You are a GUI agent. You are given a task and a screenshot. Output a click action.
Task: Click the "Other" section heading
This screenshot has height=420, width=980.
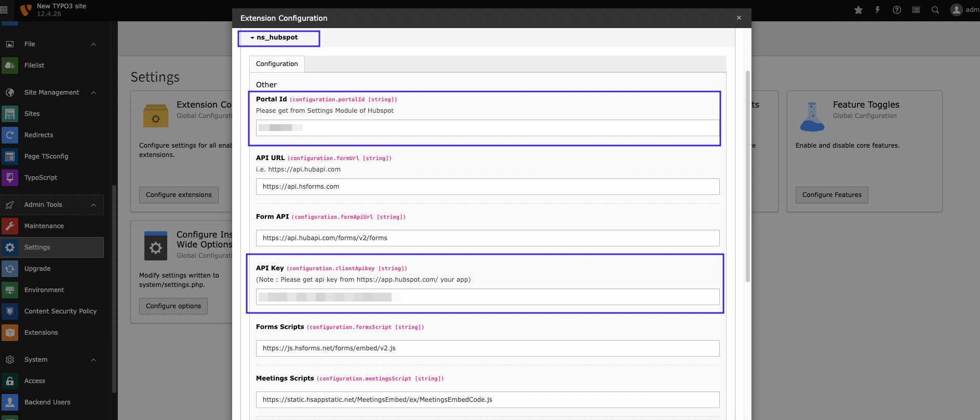(266, 85)
